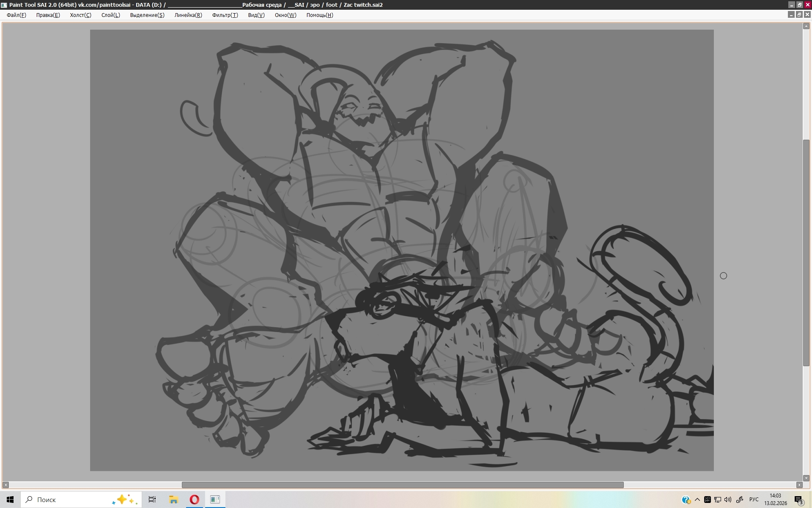Open the Холст menu
The image size is (812, 508).
pos(80,15)
